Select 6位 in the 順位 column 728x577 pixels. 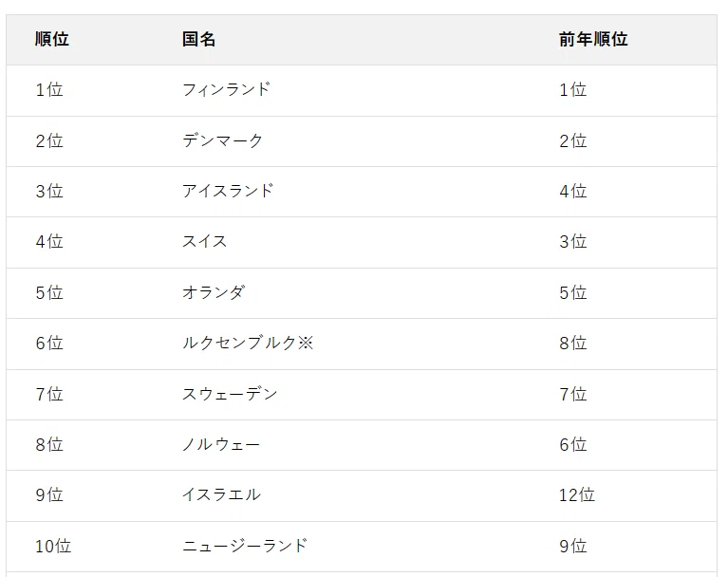49,343
